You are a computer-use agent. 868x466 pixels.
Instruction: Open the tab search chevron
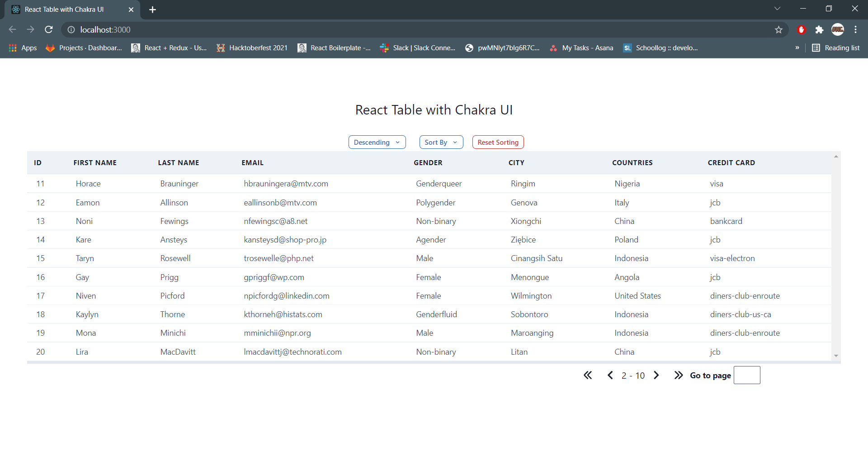pos(777,8)
